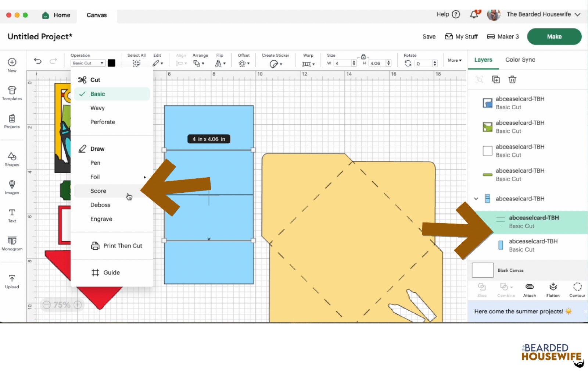Open the black color swatch
This screenshot has height=374, width=588.
tap(111, 63)
